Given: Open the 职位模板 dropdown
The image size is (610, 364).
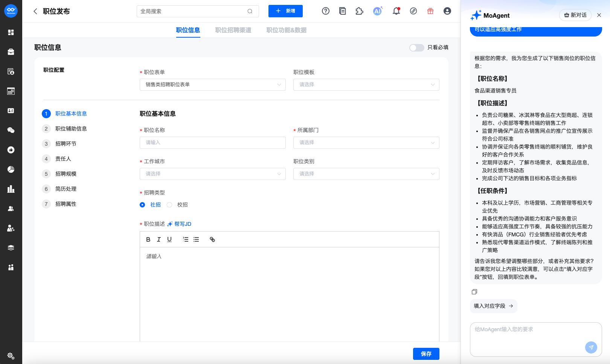Looking at the screenshot, I should (x=366, y=85).
